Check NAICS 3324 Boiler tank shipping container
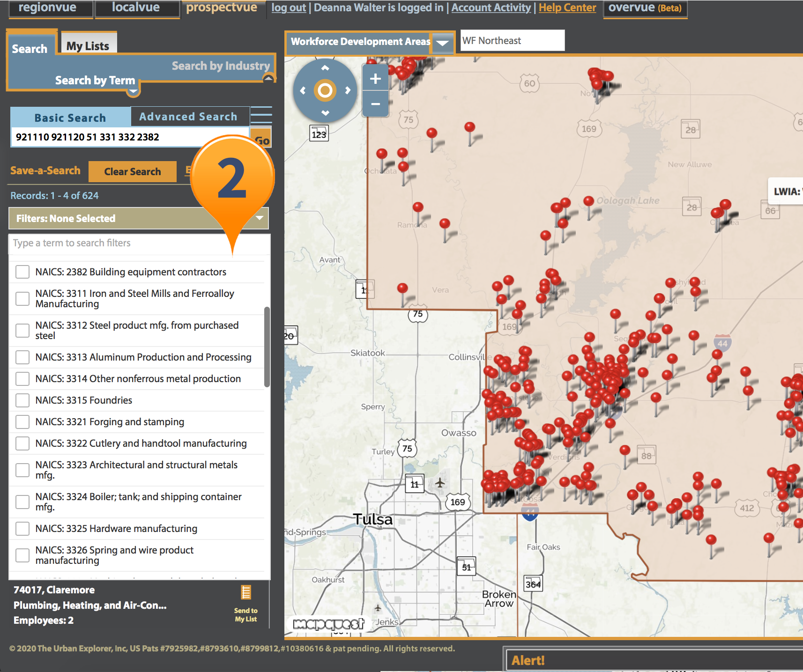The height and width of the screenshot is (672, 803). (22, 502)
